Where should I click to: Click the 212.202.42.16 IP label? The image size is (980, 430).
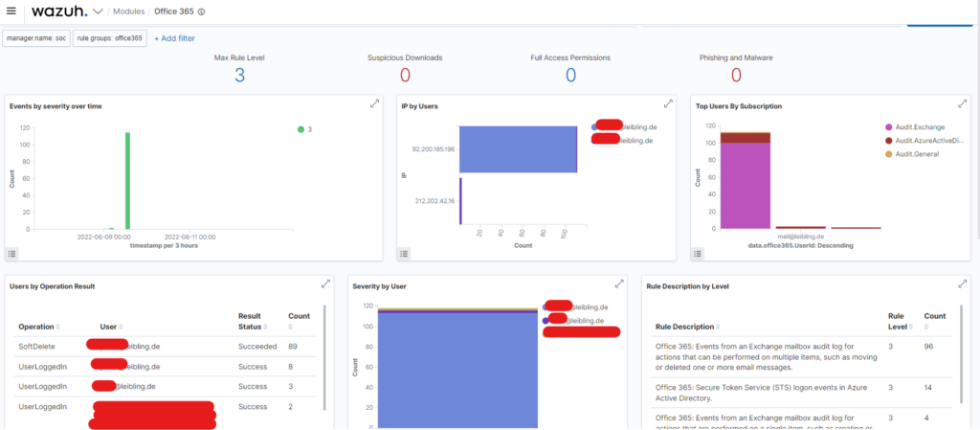434,200
